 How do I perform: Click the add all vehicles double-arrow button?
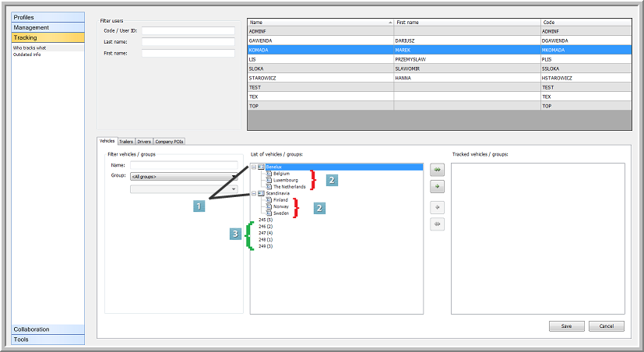coord(437,168)
